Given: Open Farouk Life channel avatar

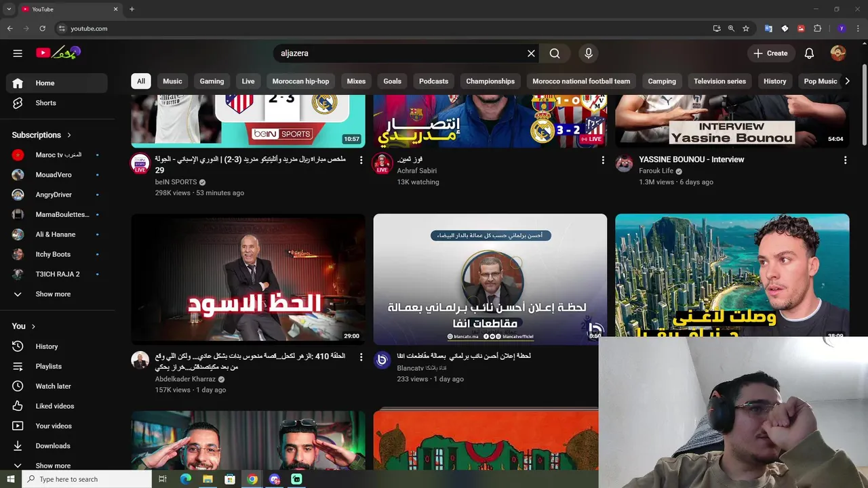Looking at the screenshot, I should pyautogui.click(x=625, y=163).
